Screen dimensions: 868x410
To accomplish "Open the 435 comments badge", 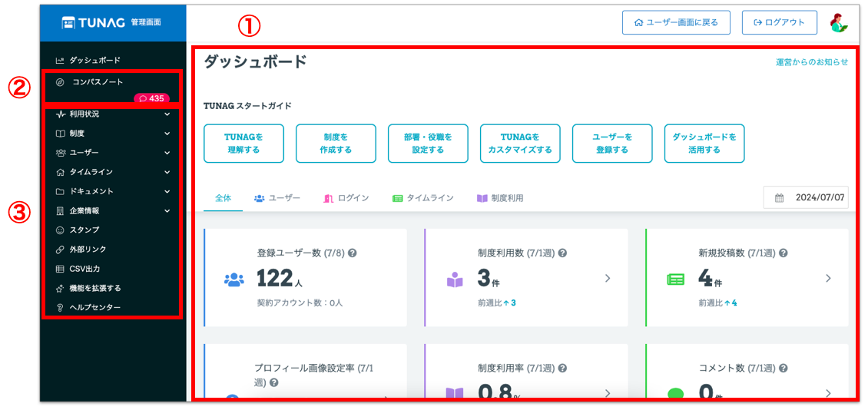I will point(151,98).
